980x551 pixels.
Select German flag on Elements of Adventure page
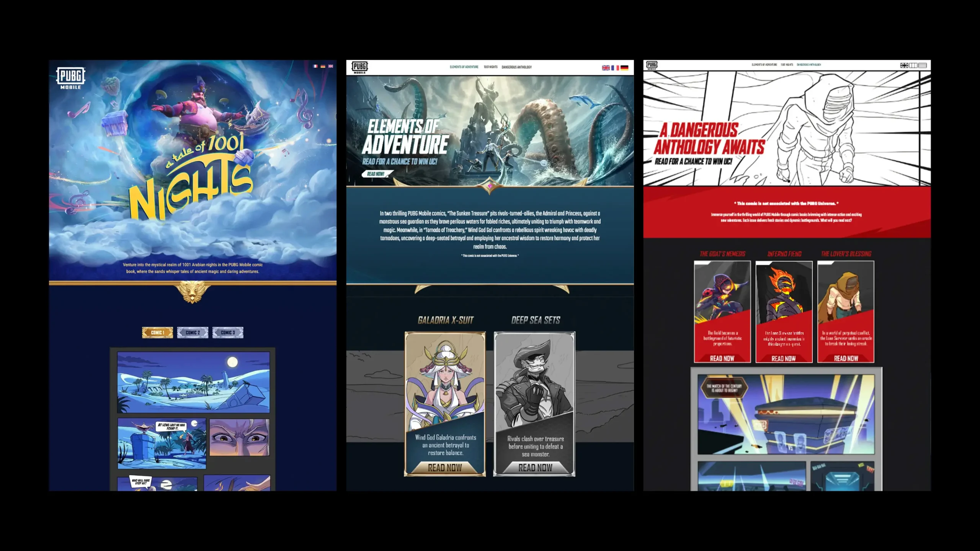(x=624, y=68)
